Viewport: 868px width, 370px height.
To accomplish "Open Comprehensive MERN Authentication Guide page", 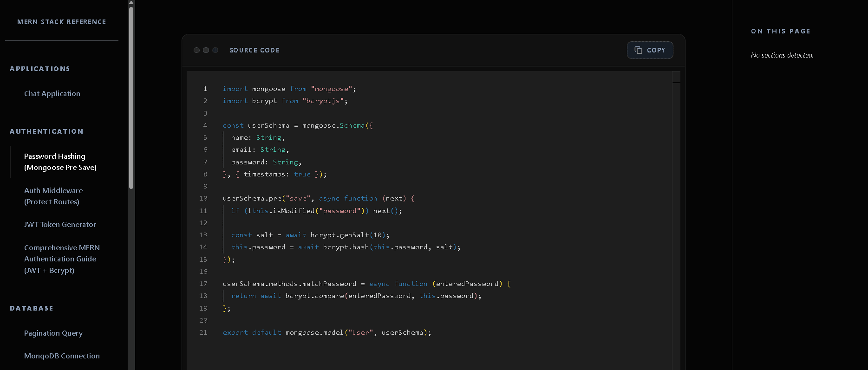I will [x=62, y=259].
